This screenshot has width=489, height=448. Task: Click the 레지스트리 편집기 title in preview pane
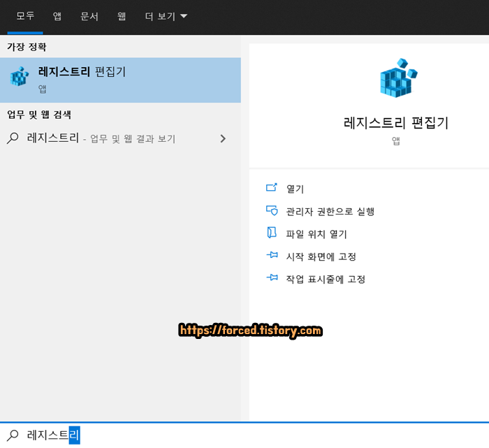pyautogui.click(x=396, y=122)
